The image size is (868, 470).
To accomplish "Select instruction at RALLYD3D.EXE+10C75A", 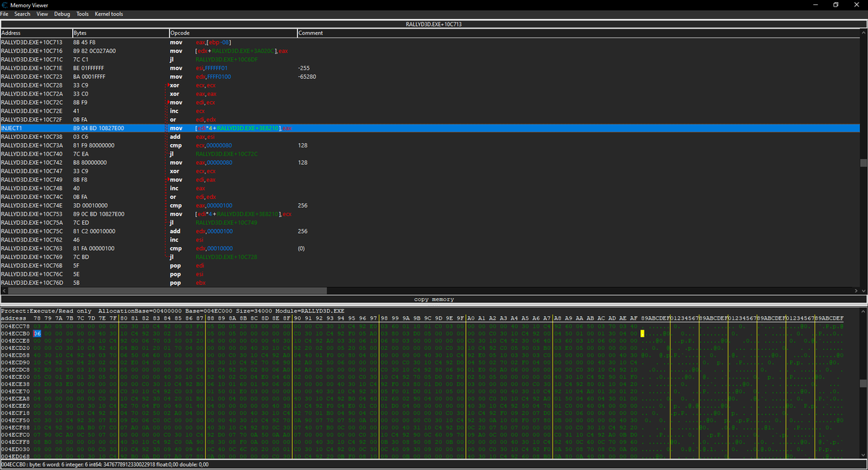I will point(430,223).
